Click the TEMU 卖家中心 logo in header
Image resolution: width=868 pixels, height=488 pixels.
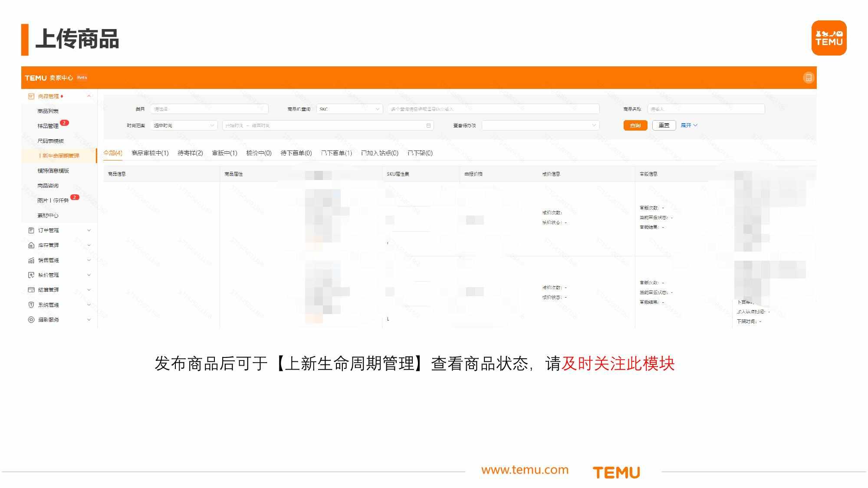[49, 78]
